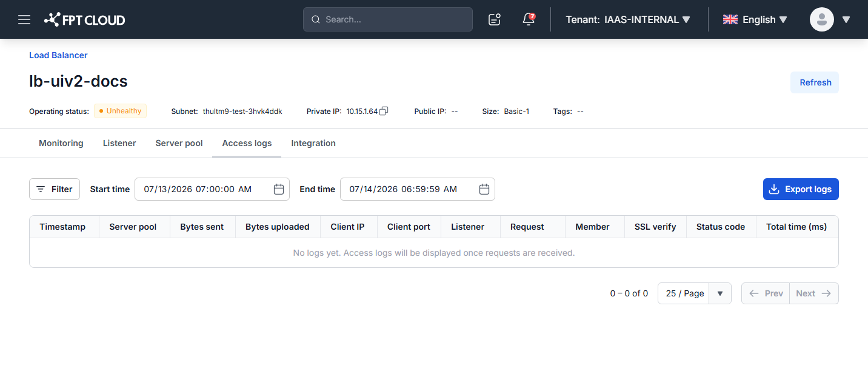Screen dimensions: 868x377
Task: Select the Access logs tab
Action: 247,143
